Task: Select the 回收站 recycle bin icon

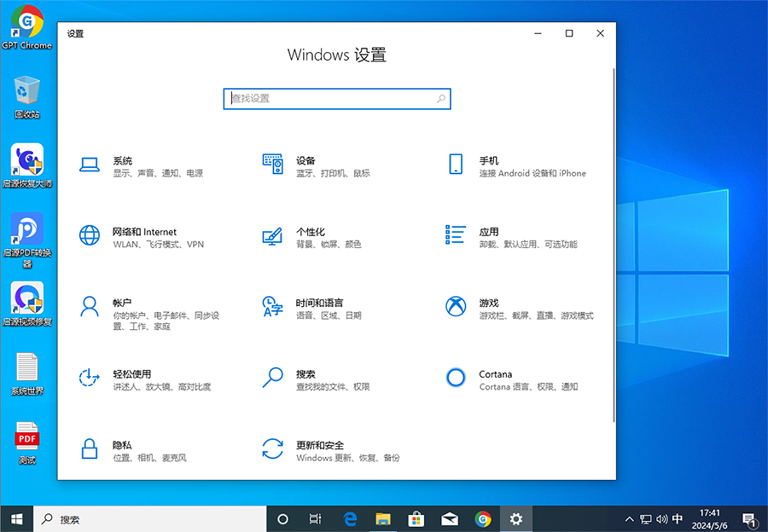Action: click(27, 97)
